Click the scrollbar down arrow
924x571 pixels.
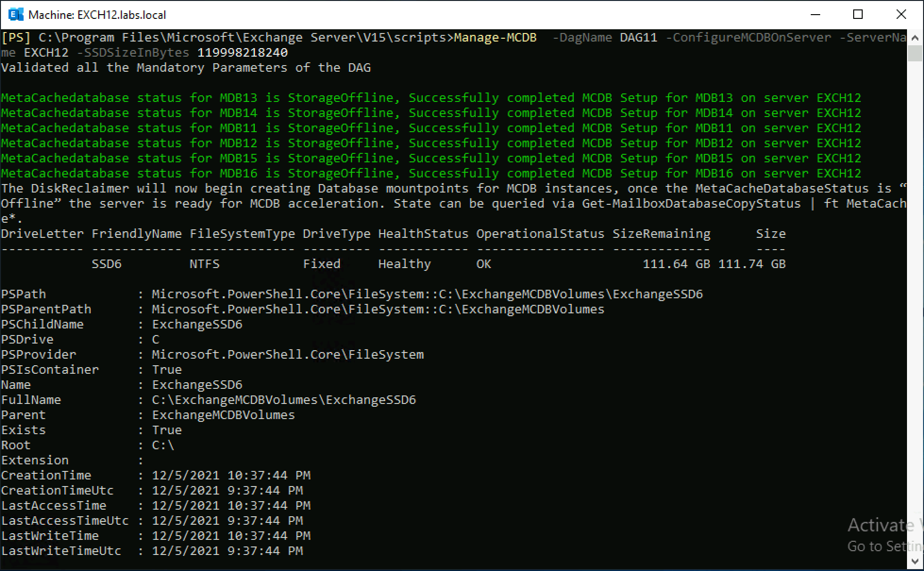[x=916, y=562]
